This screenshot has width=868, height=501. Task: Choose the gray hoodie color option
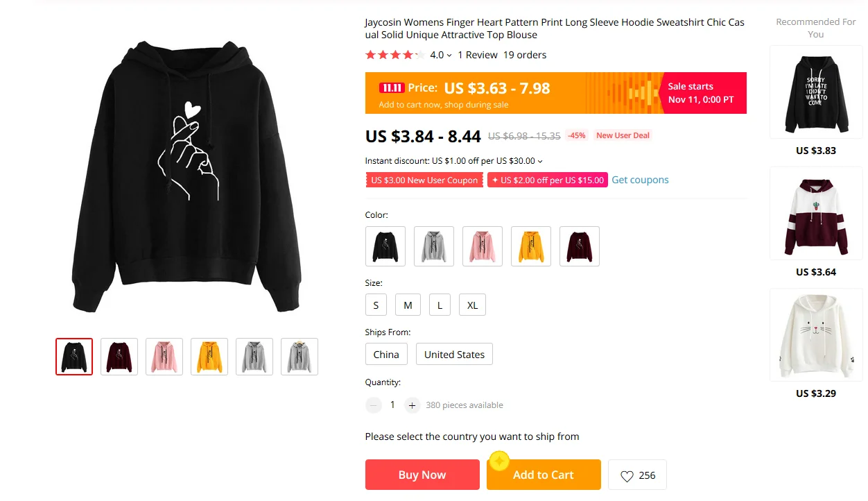click(x=434, y=246)
